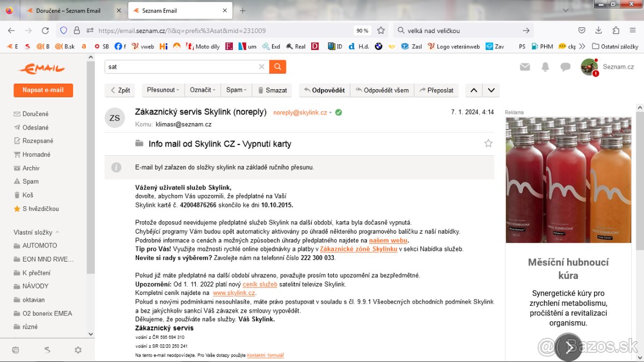Collapse the Vlastní složky section
The image size is (644, 362).
(57, 233)
